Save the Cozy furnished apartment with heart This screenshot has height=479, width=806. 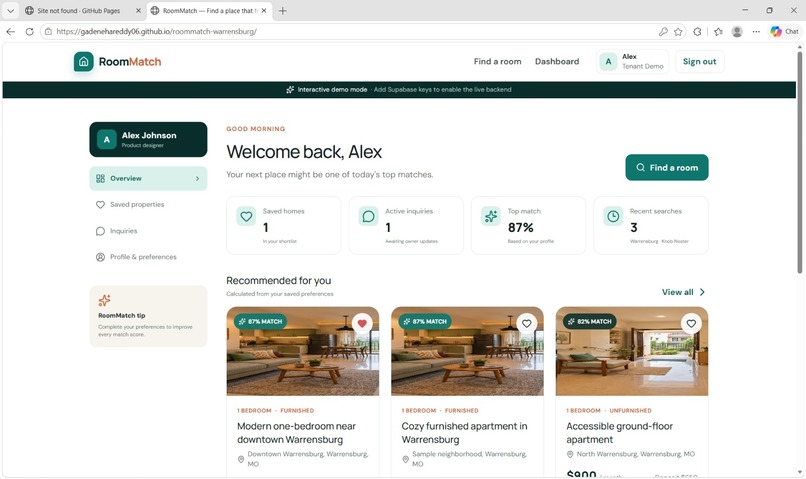pyautogui.click(x=526, y=323)
